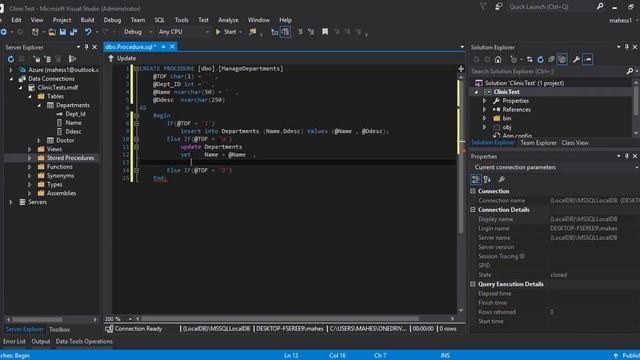Undo the last edit with the Undo icon
Viewport: 640px width, 360px height.
[x=88, y=32]
